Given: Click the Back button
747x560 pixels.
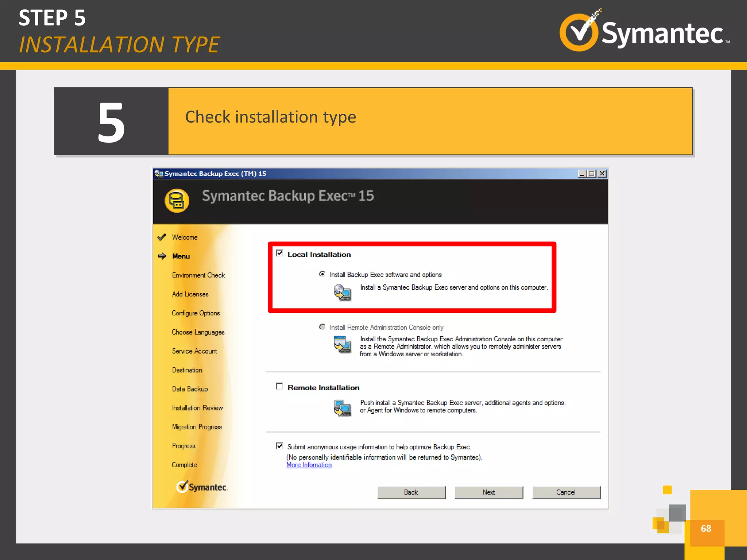Looking at the screenshot, I should [x=411, y=492].
